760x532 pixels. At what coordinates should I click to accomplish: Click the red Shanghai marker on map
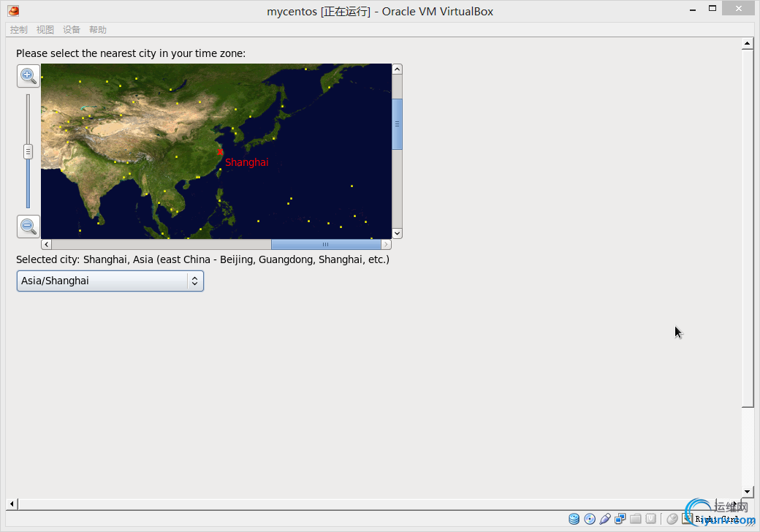(220, 152)
